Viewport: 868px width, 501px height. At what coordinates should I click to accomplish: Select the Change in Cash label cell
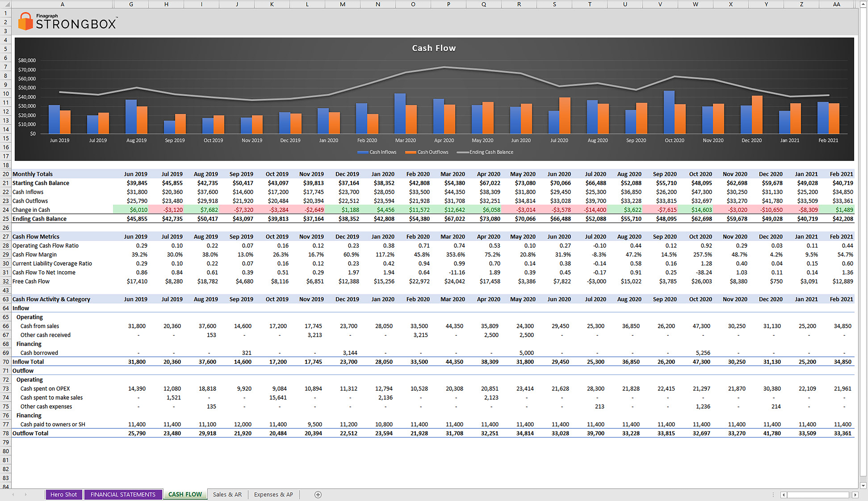62,210
